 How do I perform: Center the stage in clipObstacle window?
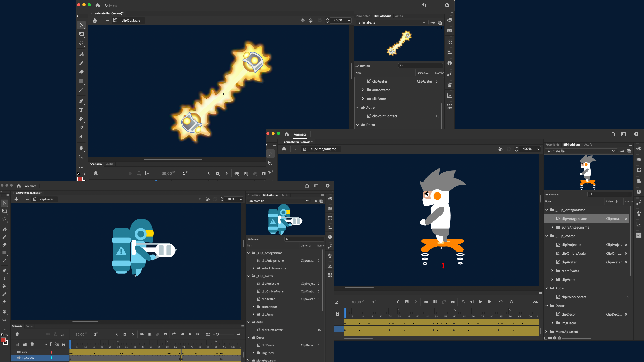(x=303, y=20)
